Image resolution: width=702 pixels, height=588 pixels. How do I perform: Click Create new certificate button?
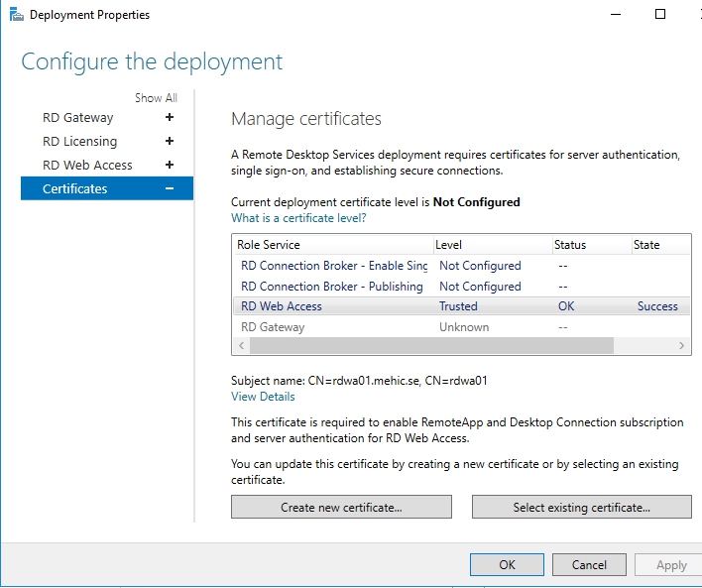[341, 508]
